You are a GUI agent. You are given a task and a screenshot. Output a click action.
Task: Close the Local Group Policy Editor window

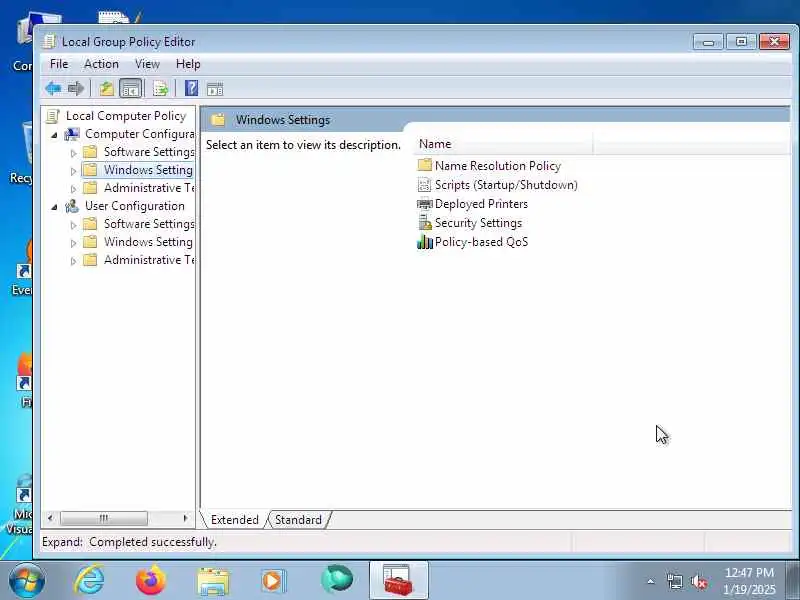coord(774,42)
